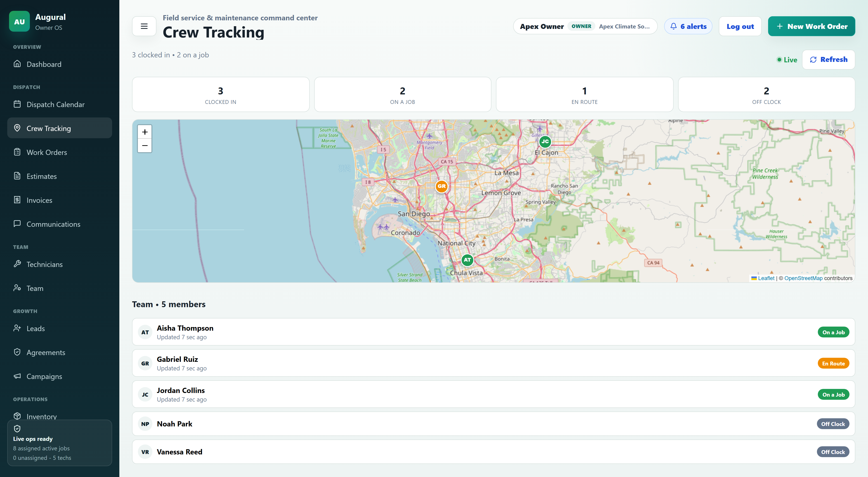The height and width of the screenshot is (477, 868).
Task: Click the orange GR map marker
Action: pos(441,186)
